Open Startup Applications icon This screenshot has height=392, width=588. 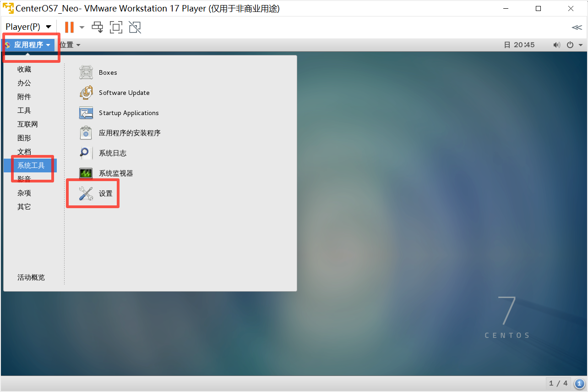pos(86,113)
